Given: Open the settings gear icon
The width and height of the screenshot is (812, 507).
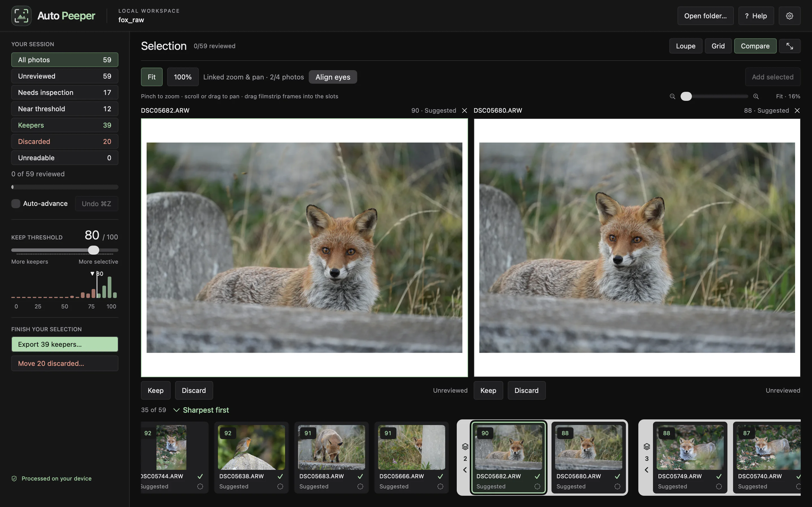Looking at the screenshot, I should (789, 16).
